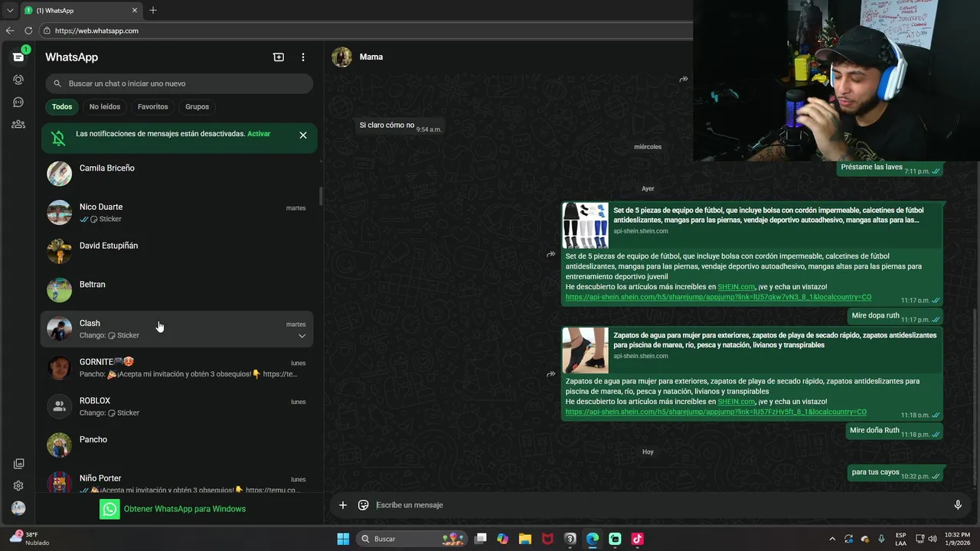
Task: Close the WhatsApp browser tab
Action: click(x=135, y=11)
